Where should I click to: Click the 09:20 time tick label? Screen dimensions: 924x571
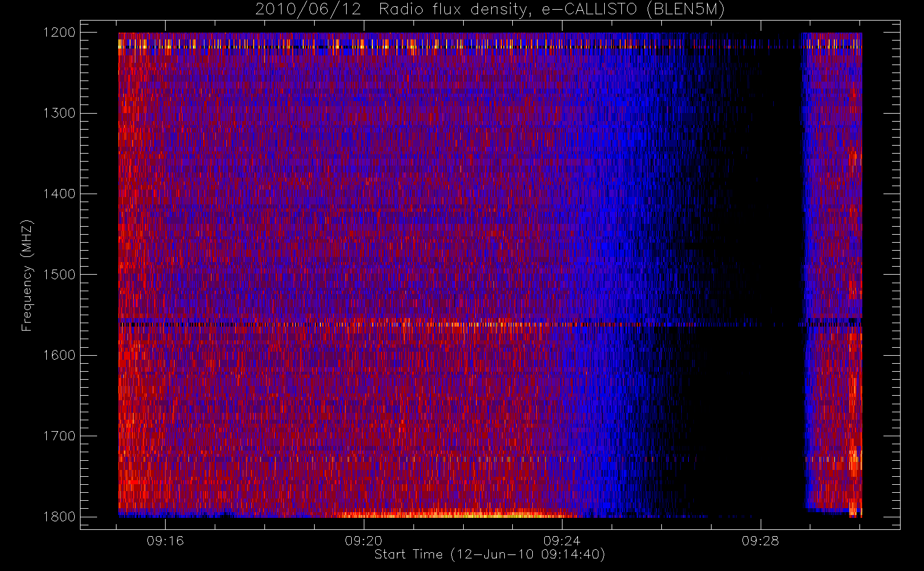pyautogui.click(x=364, y=541)
